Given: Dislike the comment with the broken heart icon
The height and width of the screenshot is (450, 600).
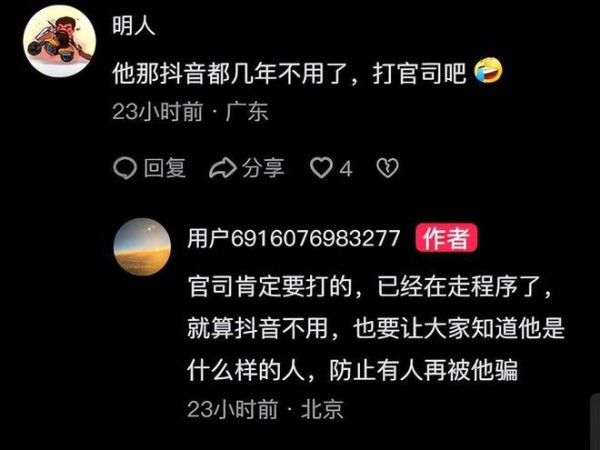Looking at the screenshot, I should click(387, 168).
